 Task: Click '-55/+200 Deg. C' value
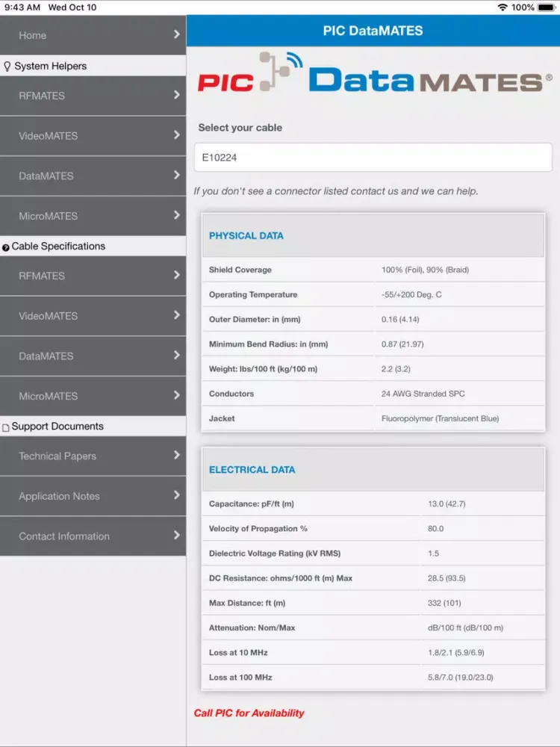[x=411, y=294]
